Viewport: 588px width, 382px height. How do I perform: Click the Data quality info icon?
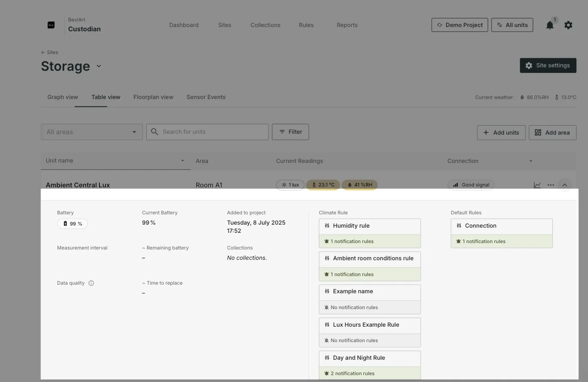[91, 283]
